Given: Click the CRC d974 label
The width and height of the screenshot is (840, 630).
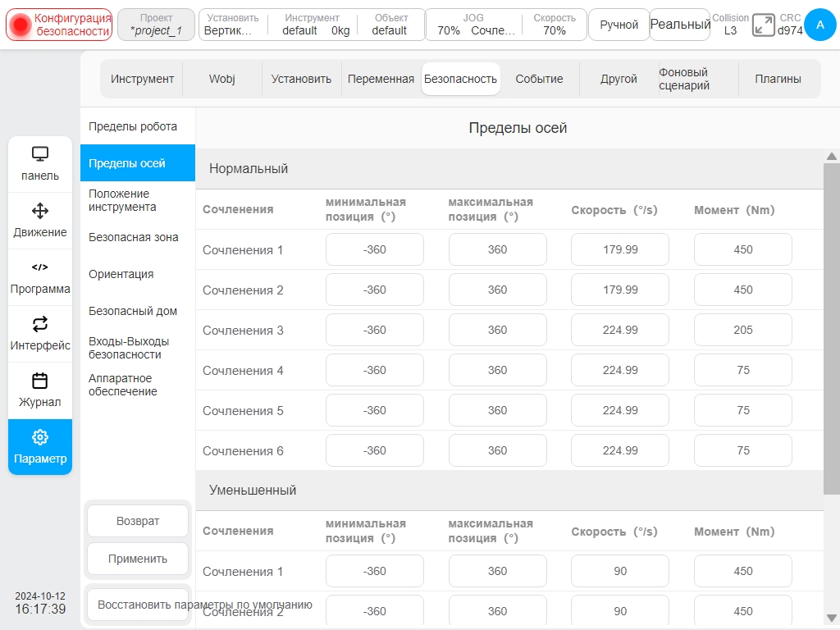Looking at the screenshot, I should coord(790,25).
